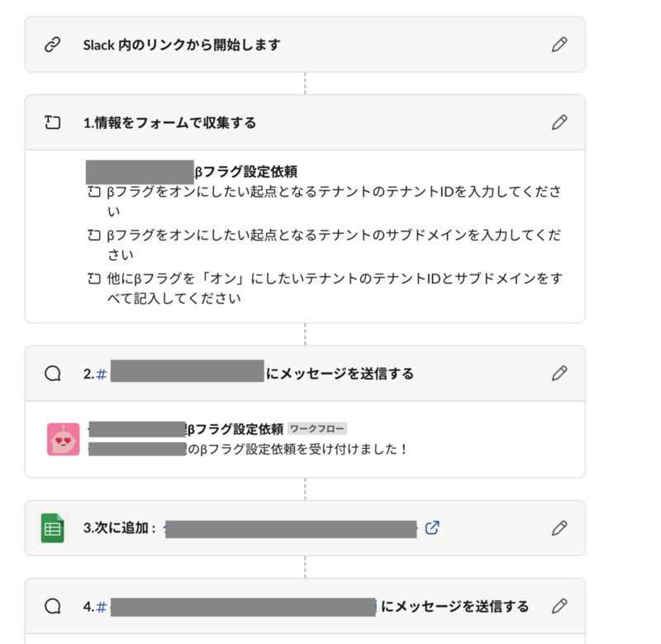Edit the step 2 message settings
661x644 pixels.
[x=559, y=373]
